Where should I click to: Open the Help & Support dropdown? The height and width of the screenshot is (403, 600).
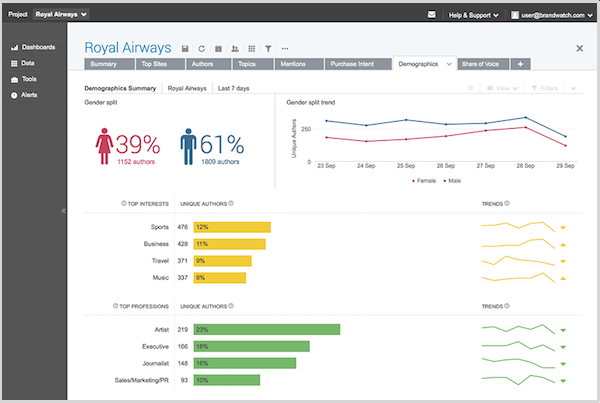(474, 15)
